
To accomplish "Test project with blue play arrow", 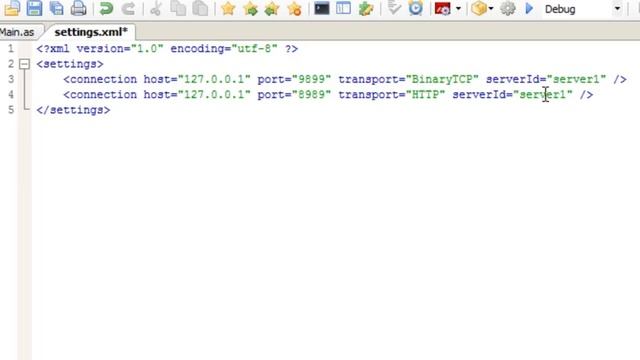I will [529, 9].
